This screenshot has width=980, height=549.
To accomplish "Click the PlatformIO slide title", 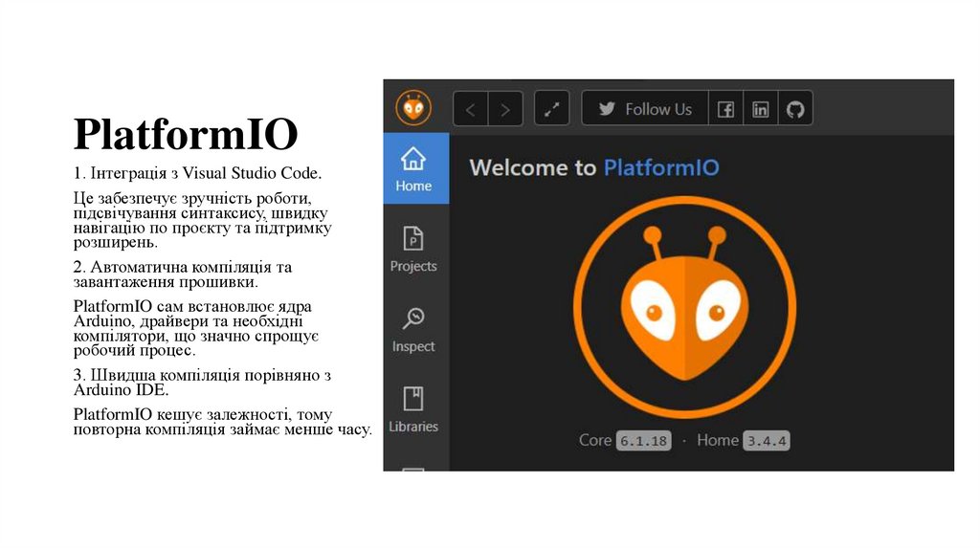I will point(186,134).
